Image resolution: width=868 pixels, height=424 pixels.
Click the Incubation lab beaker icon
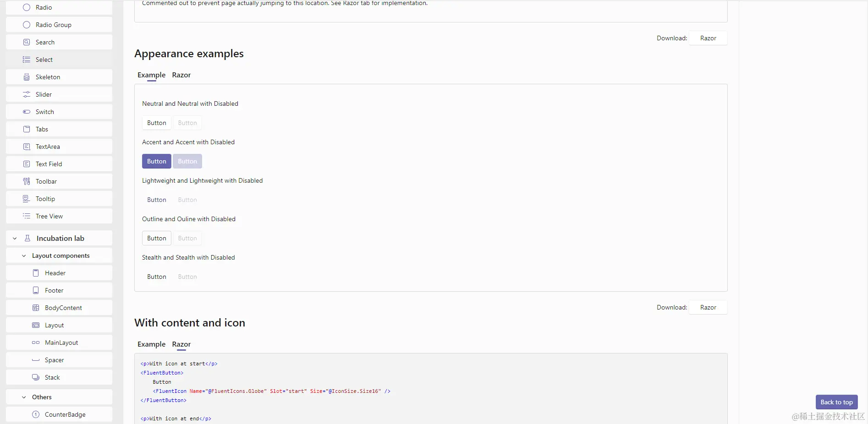27,238
